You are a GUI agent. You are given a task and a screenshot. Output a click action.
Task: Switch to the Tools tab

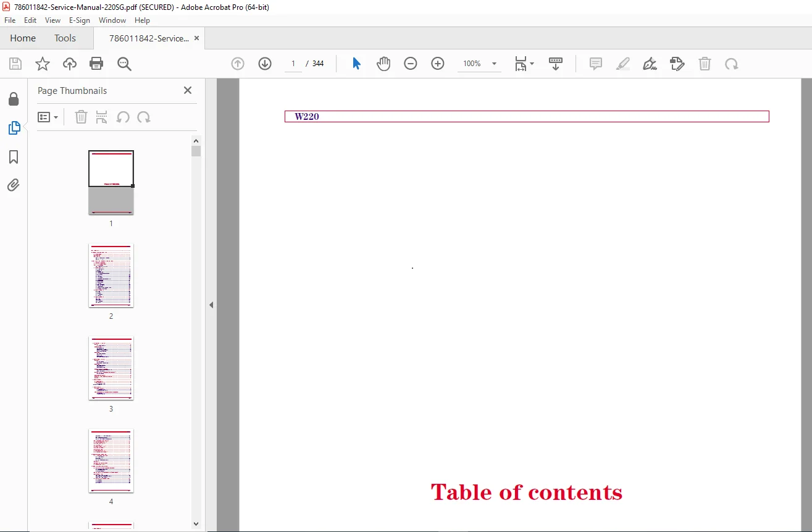(x=65, y=38)
